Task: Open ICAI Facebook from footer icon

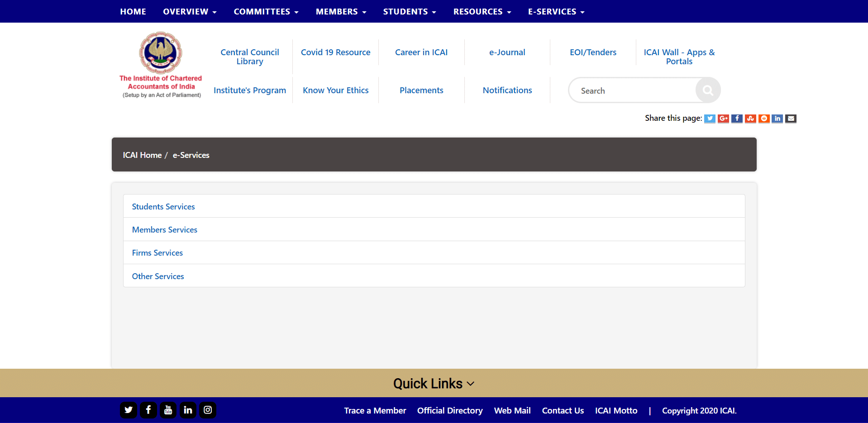Action: (148, 410)
